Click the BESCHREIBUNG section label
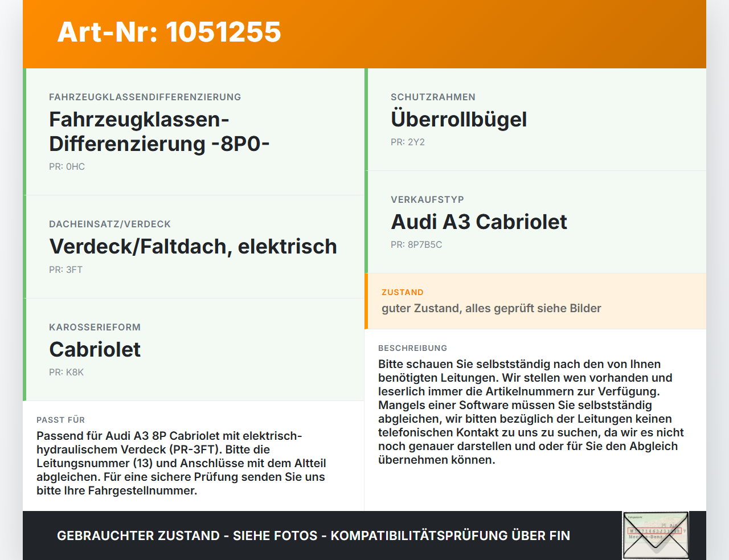Image resolution: width=729 pixels, height=560 pixels. point(412,348)
